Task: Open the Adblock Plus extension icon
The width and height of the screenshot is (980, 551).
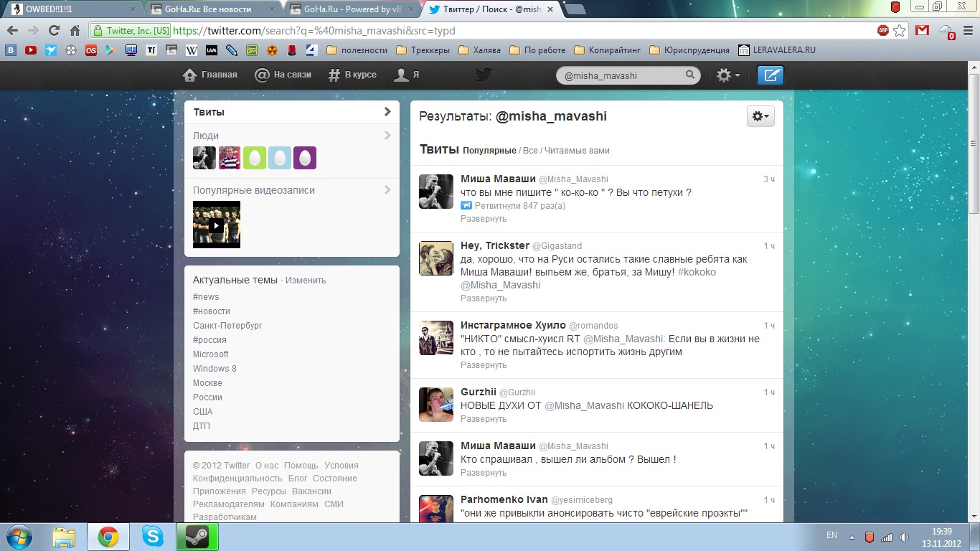Action: 883,31
